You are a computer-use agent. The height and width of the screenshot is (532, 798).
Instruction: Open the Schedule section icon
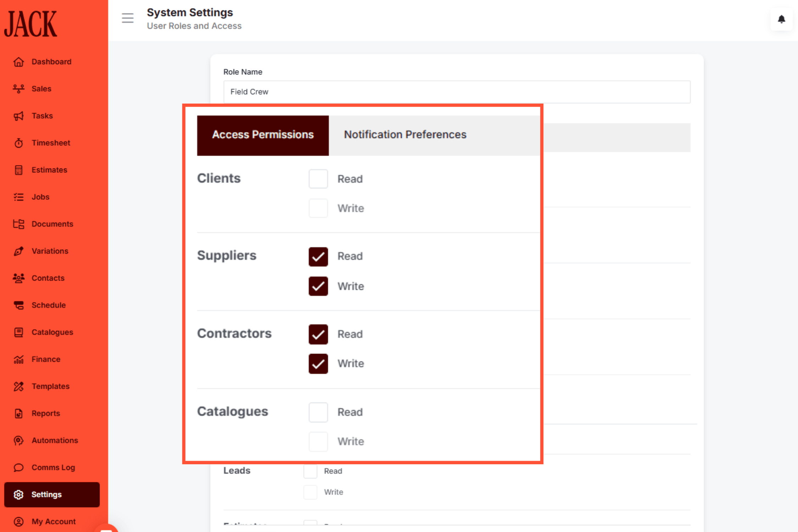pos(18,305)
